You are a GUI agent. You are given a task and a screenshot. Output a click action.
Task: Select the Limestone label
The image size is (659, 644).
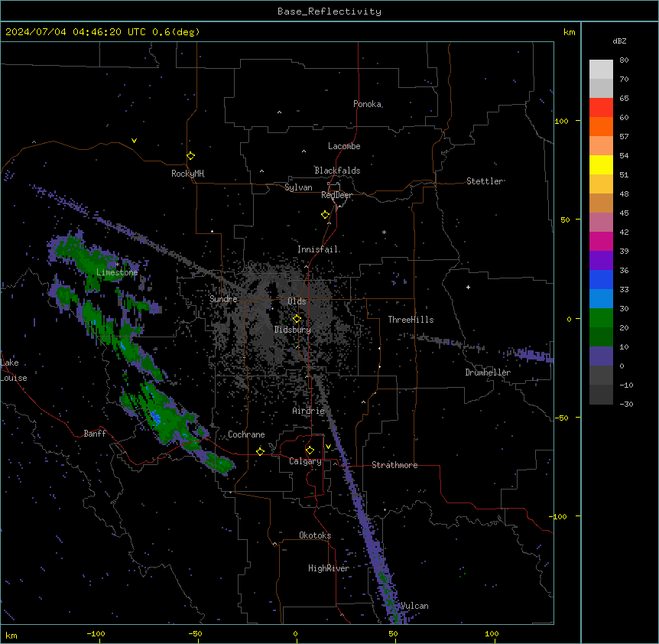point(117,272)
